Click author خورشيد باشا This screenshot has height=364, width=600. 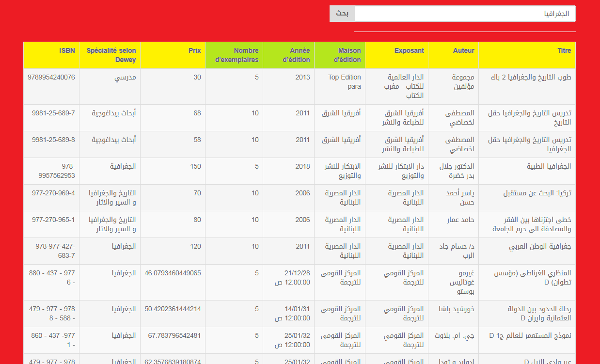pyautogui.click(x=457, y=309)
